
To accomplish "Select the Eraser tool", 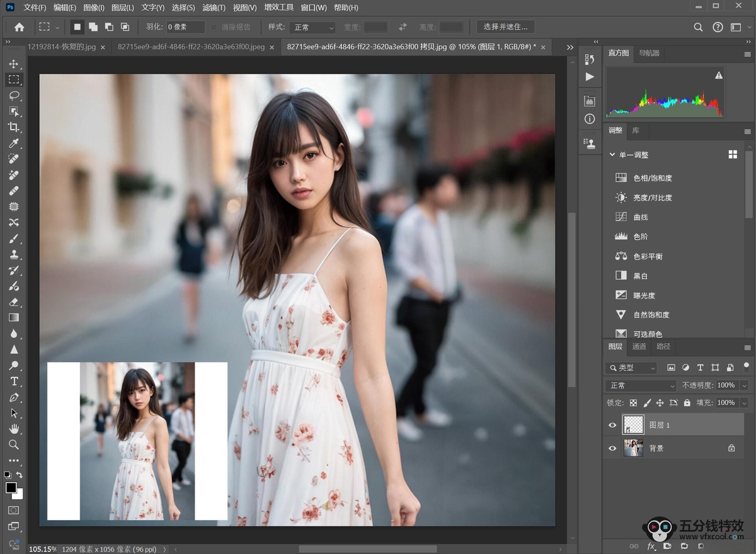I will coord(14,302).
